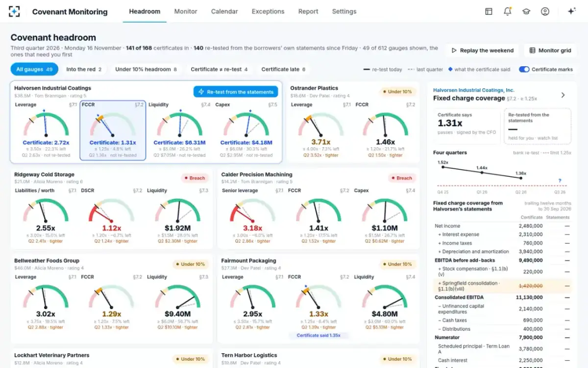Select Bellweather Foods FCCR gauge

click(112, 302)
